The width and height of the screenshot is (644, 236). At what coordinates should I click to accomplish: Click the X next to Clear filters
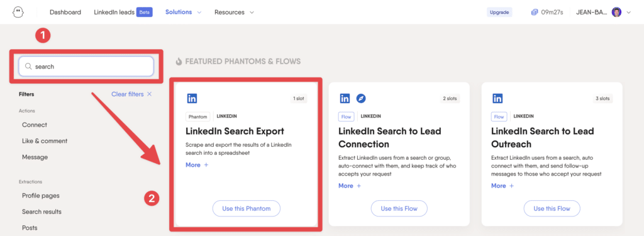click(x=150, y=94)
